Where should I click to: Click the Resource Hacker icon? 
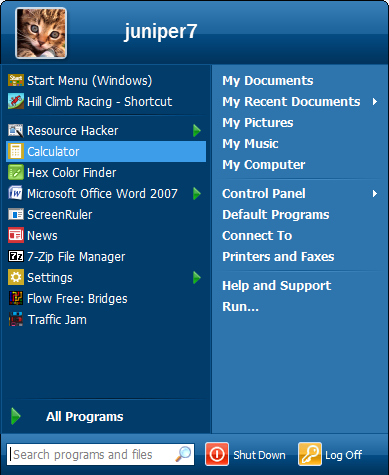pos(16,130)
